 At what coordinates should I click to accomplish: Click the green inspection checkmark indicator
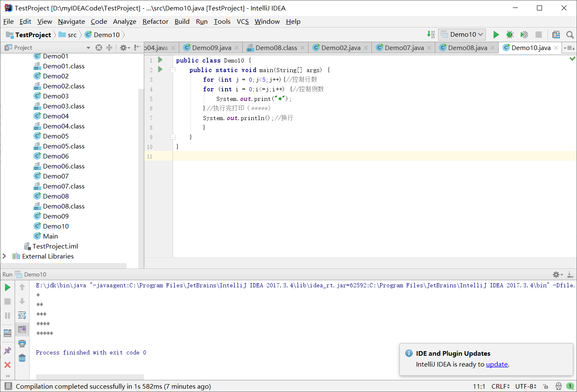pyautogui.click(x=572, y=59)
